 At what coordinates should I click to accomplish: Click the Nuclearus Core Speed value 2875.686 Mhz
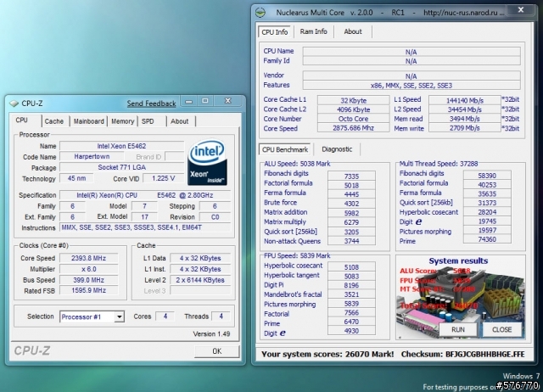(353, 128)
